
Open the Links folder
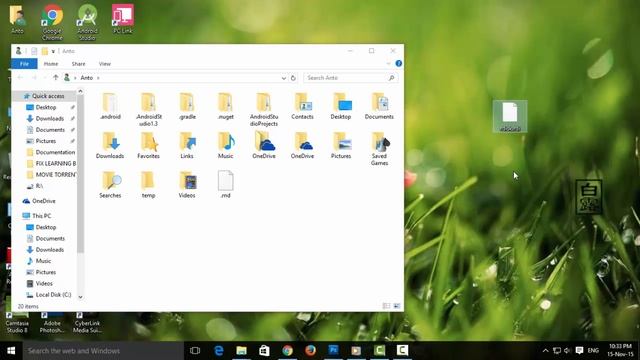[x=187, y=145]
